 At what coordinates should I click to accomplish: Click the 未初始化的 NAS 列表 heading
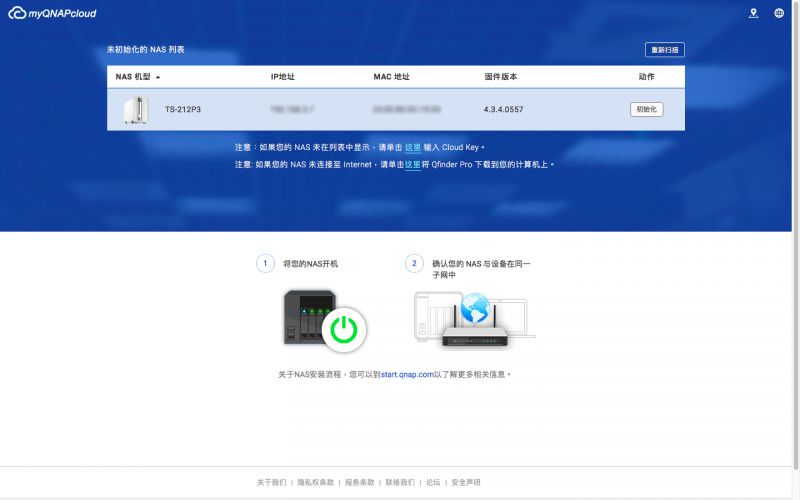tap(145, 49)
